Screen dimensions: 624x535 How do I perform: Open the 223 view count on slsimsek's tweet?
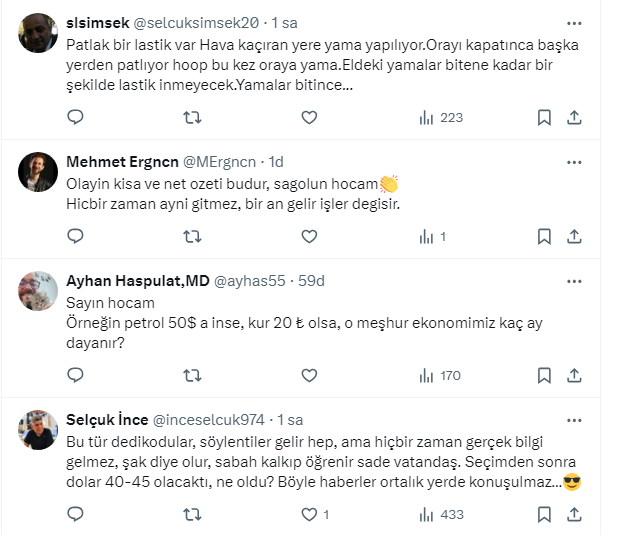coord(441,118)
